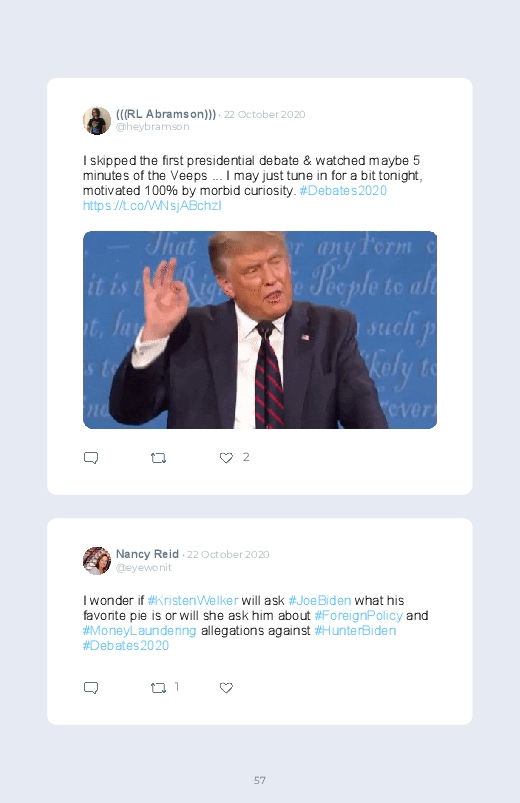The width and height of the screenshot is (520, 803).
Task: Retweet RL Abramson's debate tweet
Action: (158, 458)
